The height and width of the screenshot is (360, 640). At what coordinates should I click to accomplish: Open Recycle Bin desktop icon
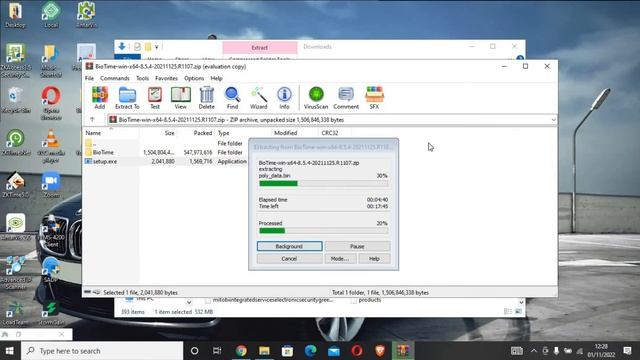(15, 100)
